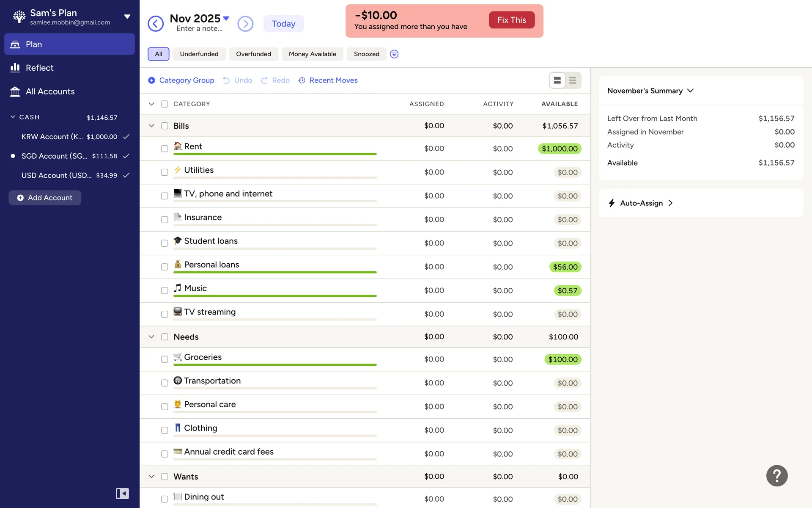
Task: Go to previous month arrow
Action: click(x=156, y=24)
